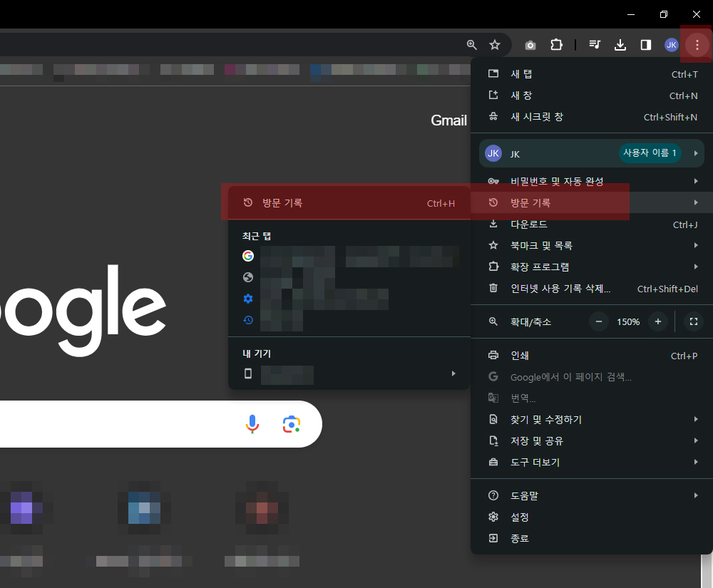
Task: Increase zoom with plus button
Action: click(658, 321)
